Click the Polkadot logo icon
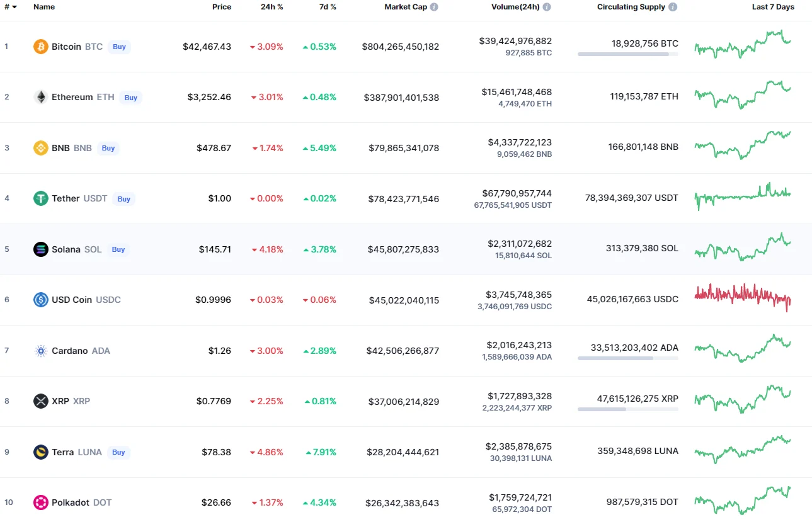The height and width of the screenshot is (522, 812). click(x=41, y=502)
